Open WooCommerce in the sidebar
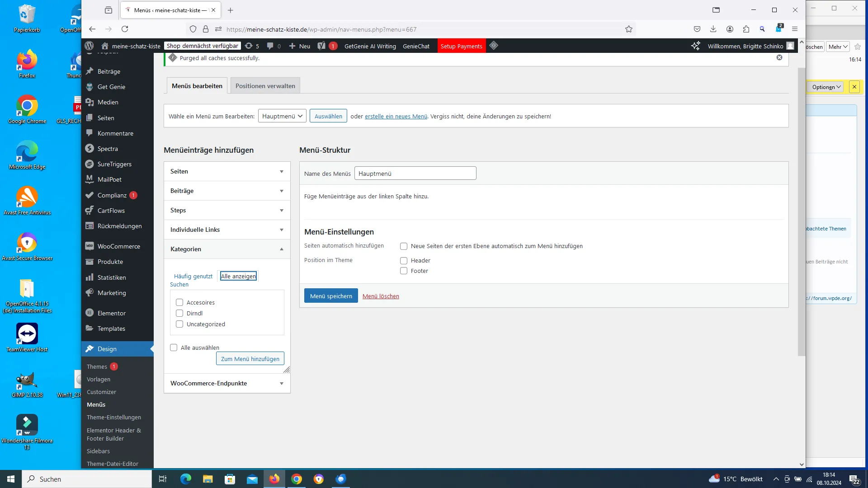868x488 pixels. (118, 246)
